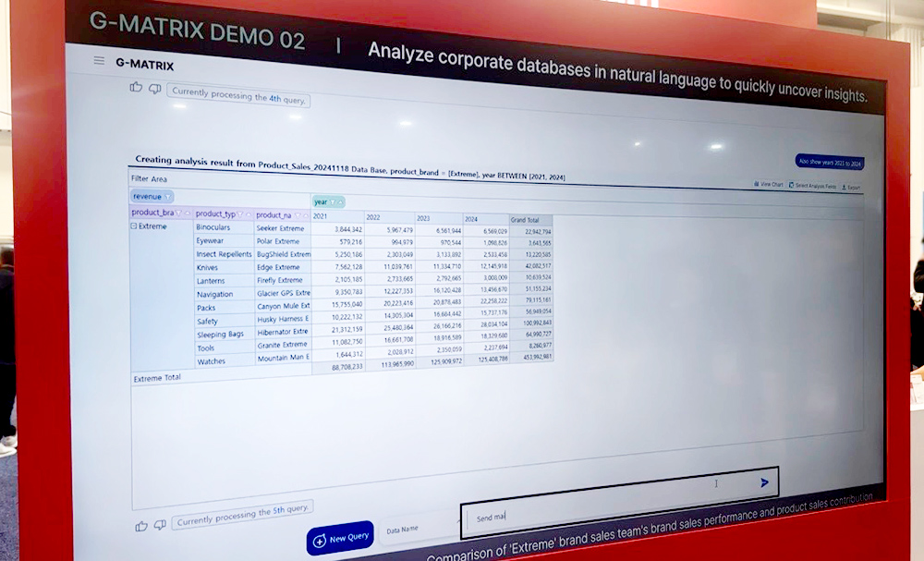
Task: Open Select Analysis Fields
Action: 812,186
